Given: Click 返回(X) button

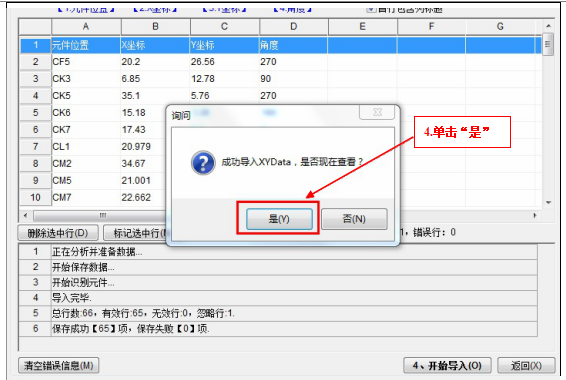Looking at the screenshot, I should pos(526,366).
